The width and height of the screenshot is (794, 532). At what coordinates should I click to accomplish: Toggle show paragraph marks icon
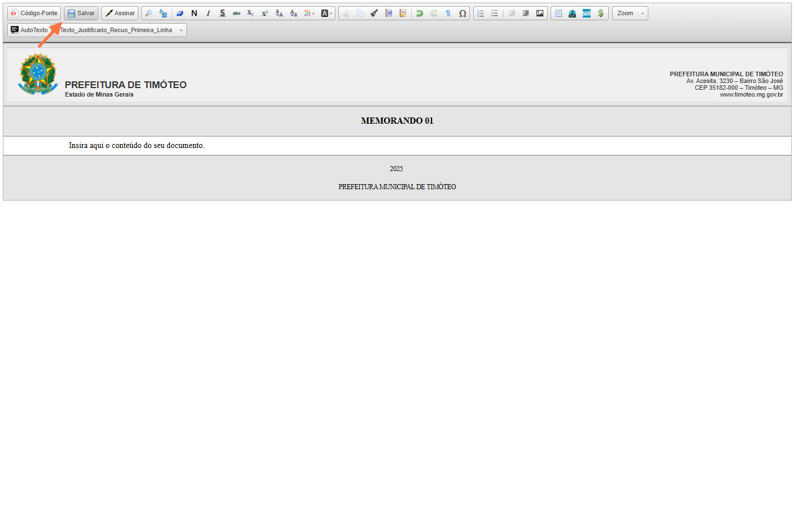click(x=448, y=13)
